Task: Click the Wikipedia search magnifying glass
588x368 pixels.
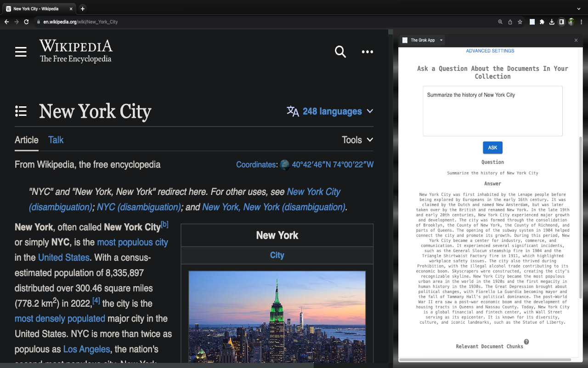Action: (x=340, y=52)
